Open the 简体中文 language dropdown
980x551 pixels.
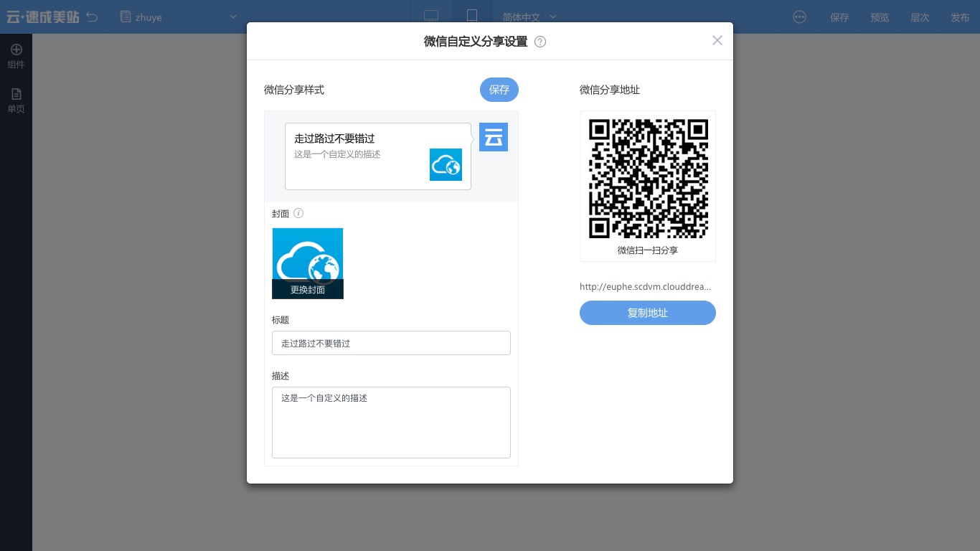[x=529, y=17]
